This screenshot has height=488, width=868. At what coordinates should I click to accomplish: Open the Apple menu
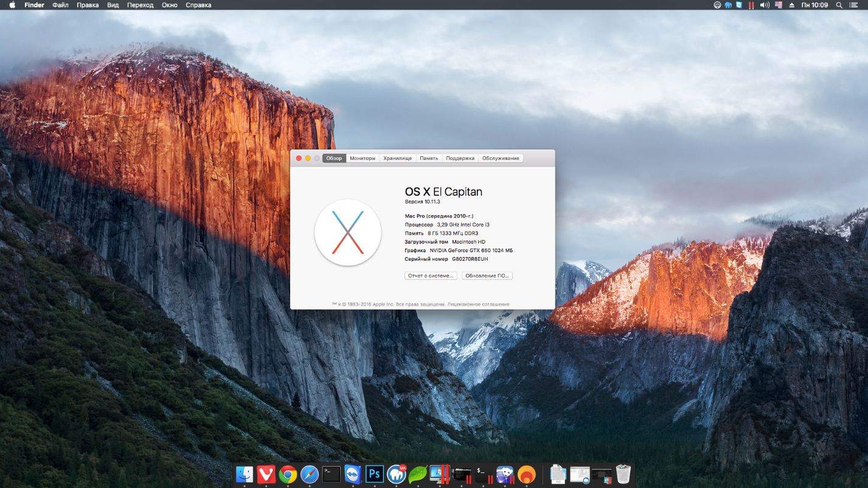pos(12,5)
